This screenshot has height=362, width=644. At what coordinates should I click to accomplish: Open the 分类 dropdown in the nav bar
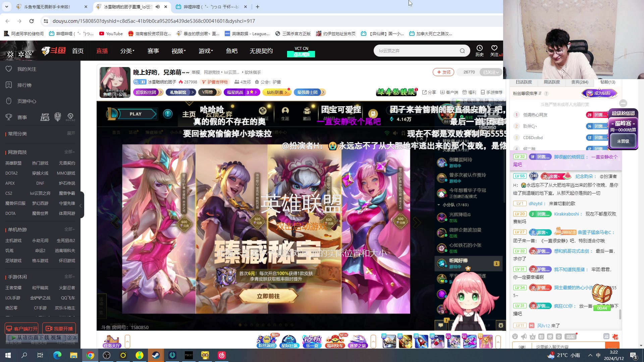point(127,51)
